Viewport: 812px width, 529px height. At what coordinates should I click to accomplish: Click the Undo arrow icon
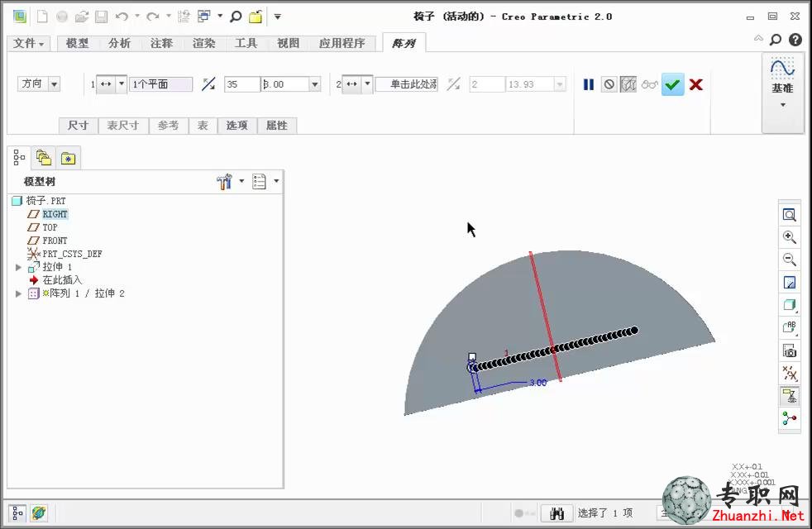(x=122, y=17)
